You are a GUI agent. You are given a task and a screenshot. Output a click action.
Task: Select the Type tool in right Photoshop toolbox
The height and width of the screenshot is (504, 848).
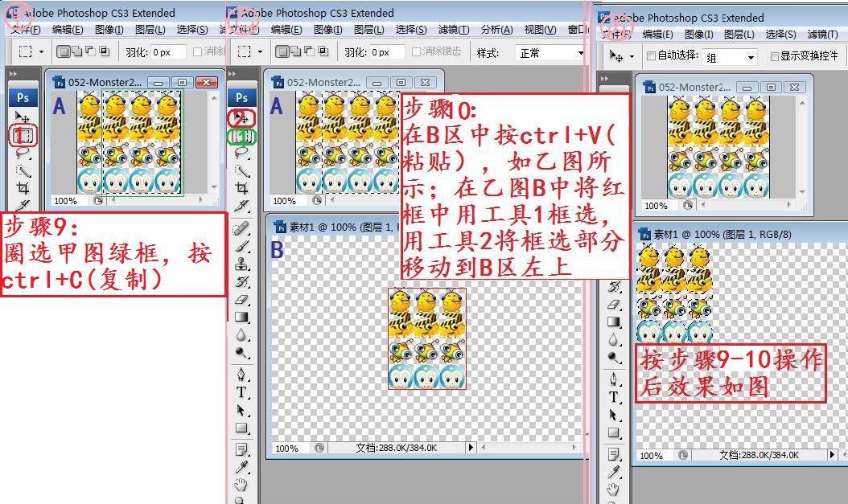[x=613, y=396]
